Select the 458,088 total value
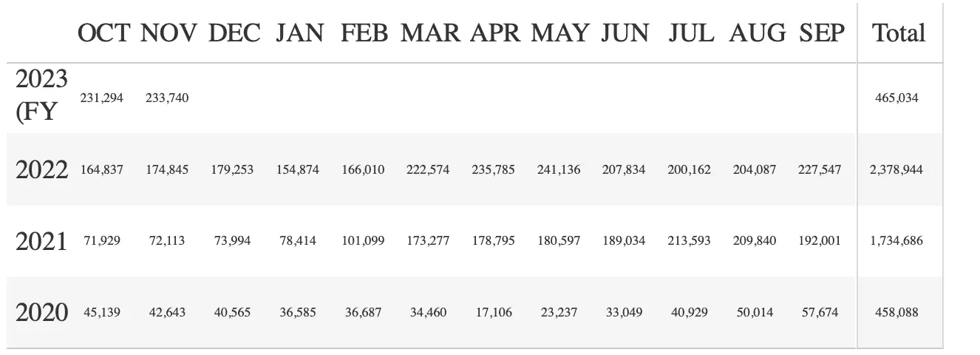The height and width of the screenshot is (355, 980). (x=897, y=312)
